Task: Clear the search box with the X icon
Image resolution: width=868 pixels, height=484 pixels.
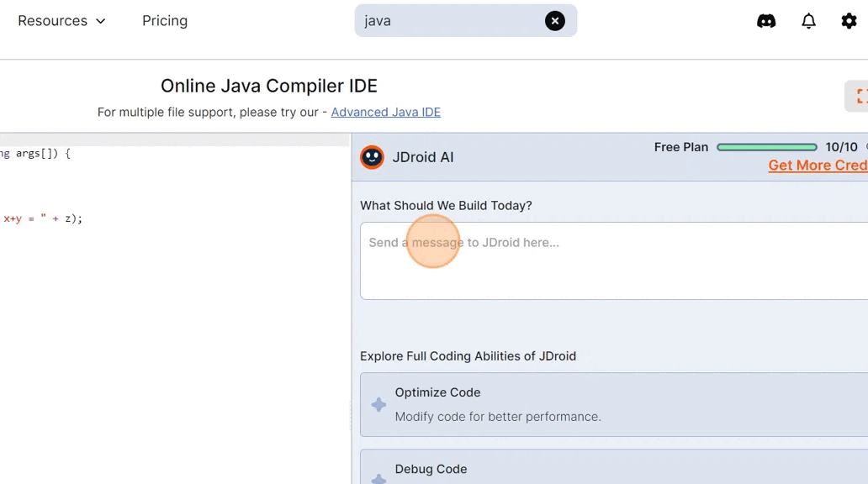Action: pyautogui.click(x=555, y=21)
